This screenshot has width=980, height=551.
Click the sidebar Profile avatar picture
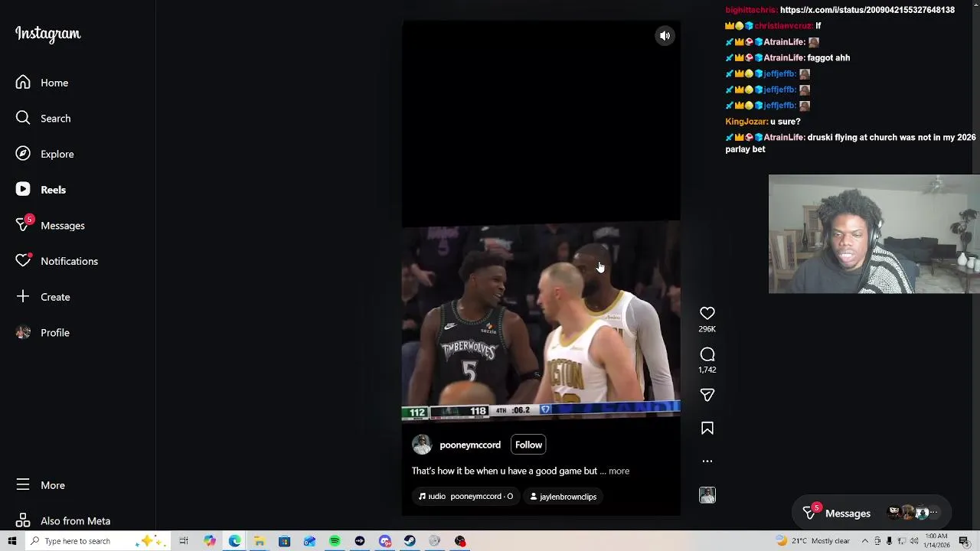click(x=23, y=333)
